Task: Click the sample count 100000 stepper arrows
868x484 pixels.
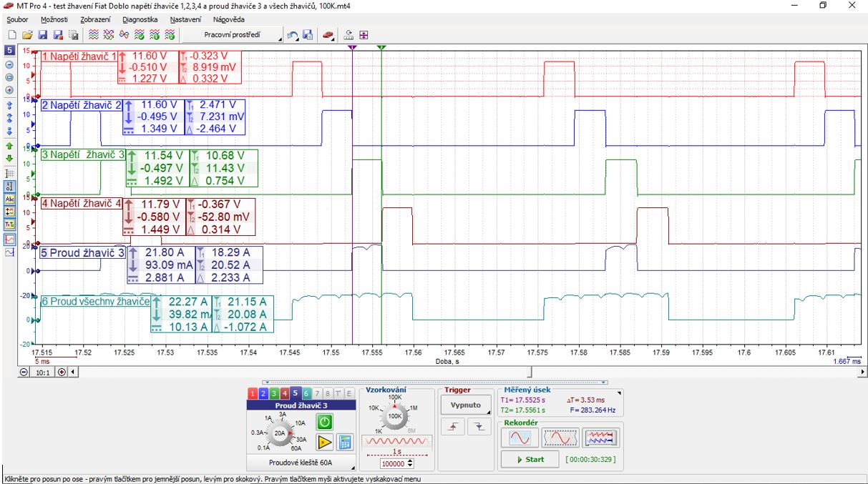Action: pyautogui.click(x=410, y=463)
